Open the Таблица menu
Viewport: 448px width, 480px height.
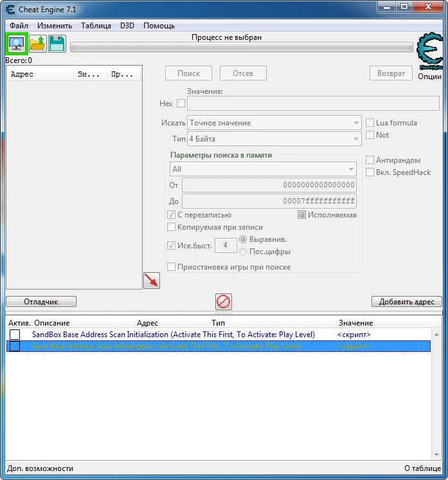pos(96,26)
